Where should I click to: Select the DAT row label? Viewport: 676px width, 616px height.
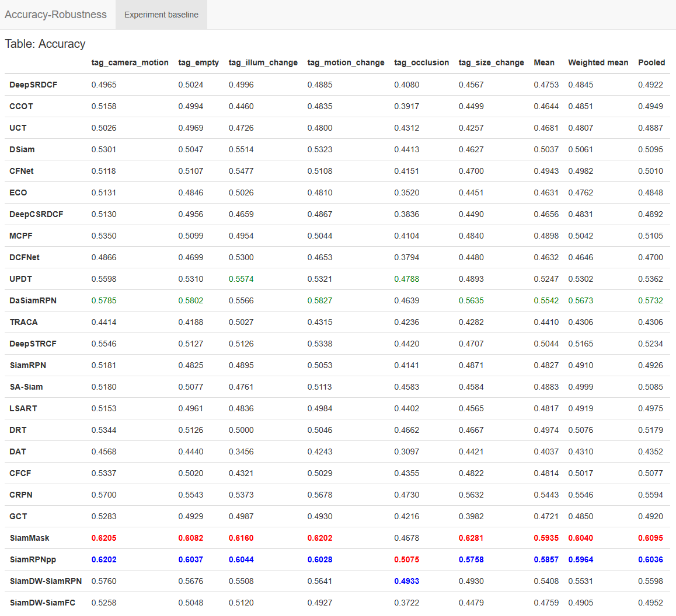click(18, 452)
